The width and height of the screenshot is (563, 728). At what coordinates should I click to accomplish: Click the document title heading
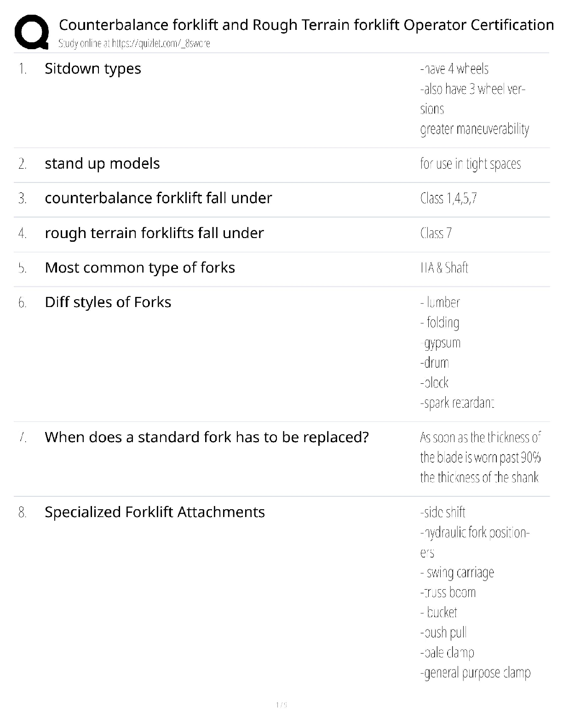306,24
